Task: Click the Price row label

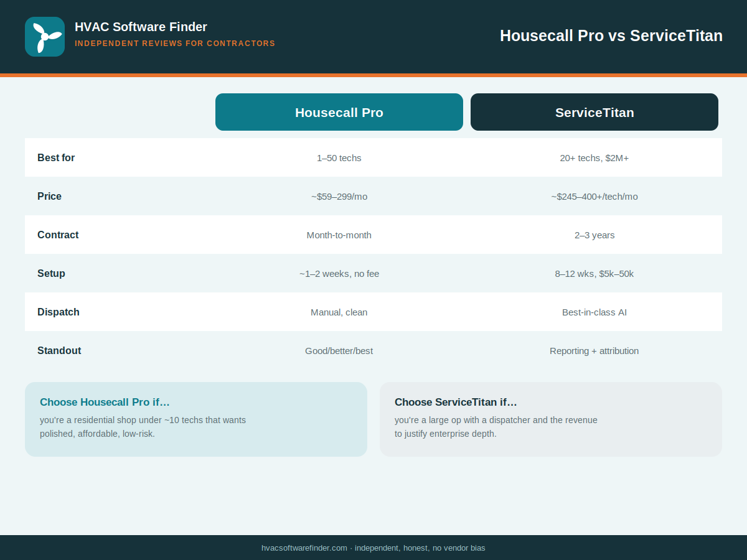Action: pos(49,197)
